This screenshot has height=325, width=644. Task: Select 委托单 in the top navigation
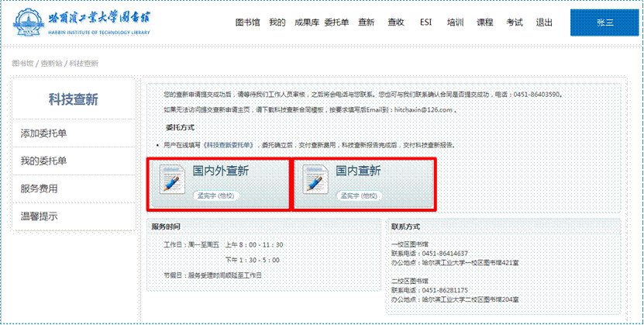point(336,22)
